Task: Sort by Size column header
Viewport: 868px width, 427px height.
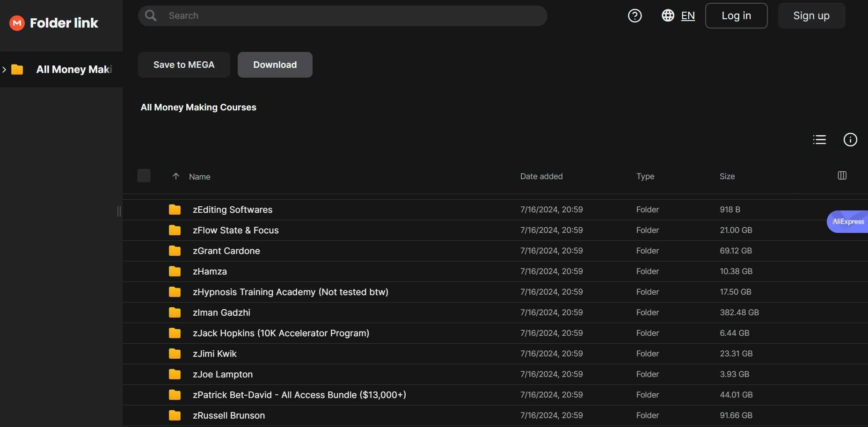Action: [x=727, y=176]
